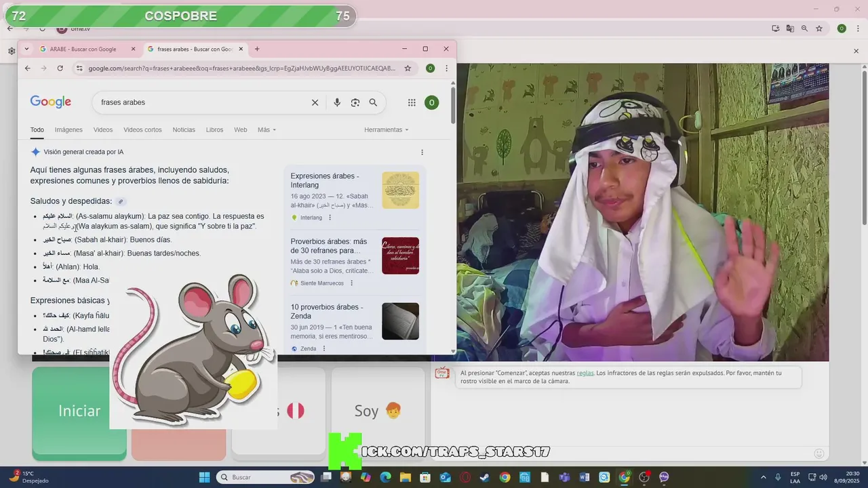Viewport: 868px width, 488px height.
Task: Switch to the Imágenes results tab
Action: [68, 130]
